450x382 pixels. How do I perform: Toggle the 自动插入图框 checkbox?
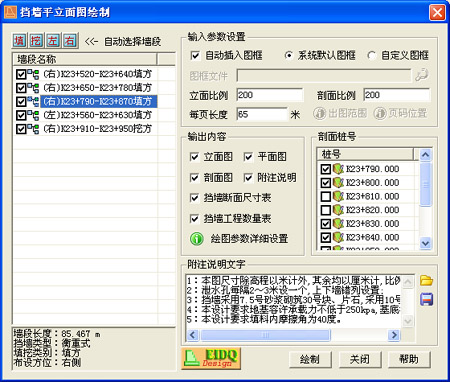tap(195, 55)
